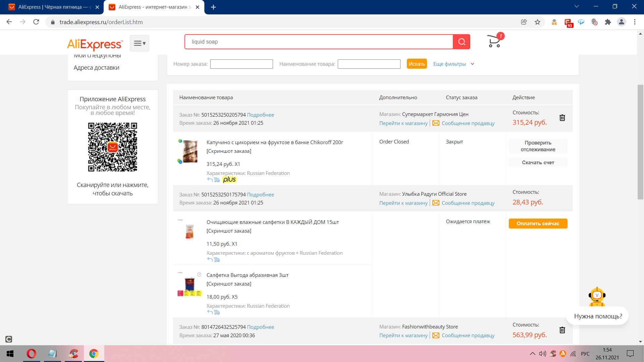Launch Opera from the taskbar

(x=32, y=354)
